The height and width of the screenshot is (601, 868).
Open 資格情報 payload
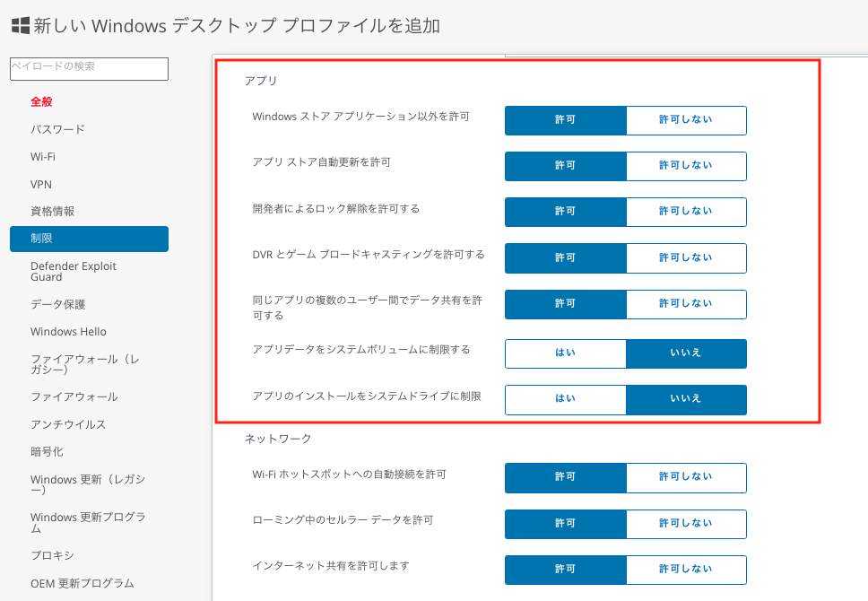(53, 211)
